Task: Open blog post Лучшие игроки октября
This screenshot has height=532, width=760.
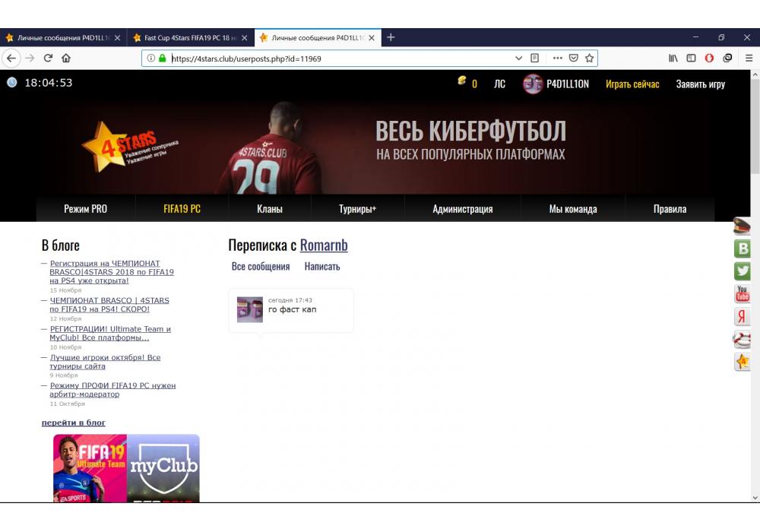Action: pyautogui.click(x=105, y=362)
